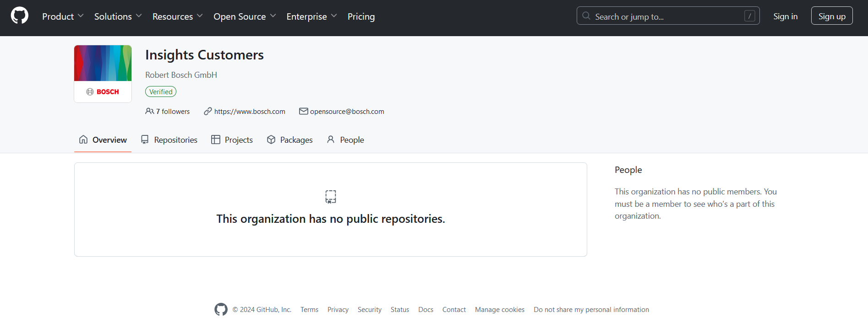Click the link icon beside bosch.com URL

click(x=208, y=111)
